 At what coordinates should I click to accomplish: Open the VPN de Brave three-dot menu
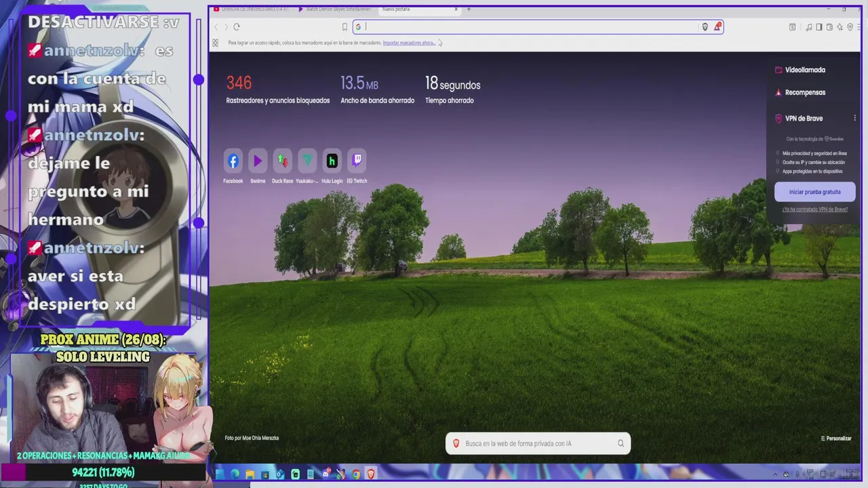(x=854, y=118)
